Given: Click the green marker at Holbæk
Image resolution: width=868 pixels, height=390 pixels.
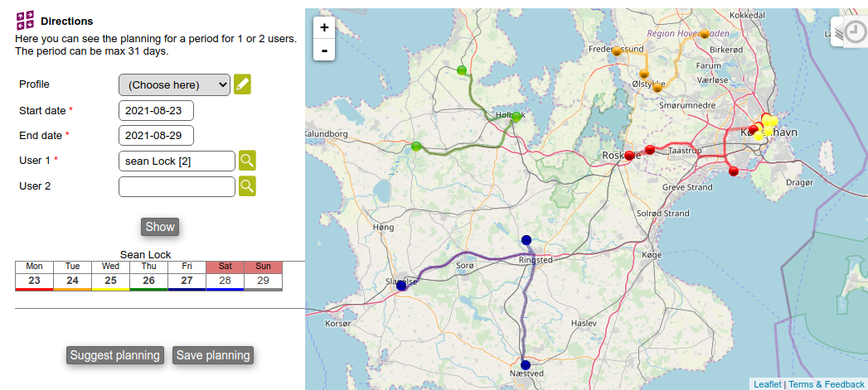Looking at the screenshot, I should (516, 117).
